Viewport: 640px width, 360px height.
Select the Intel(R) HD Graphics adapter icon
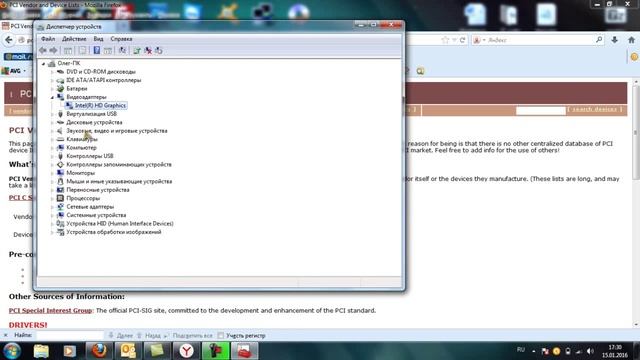pos(69,105)
